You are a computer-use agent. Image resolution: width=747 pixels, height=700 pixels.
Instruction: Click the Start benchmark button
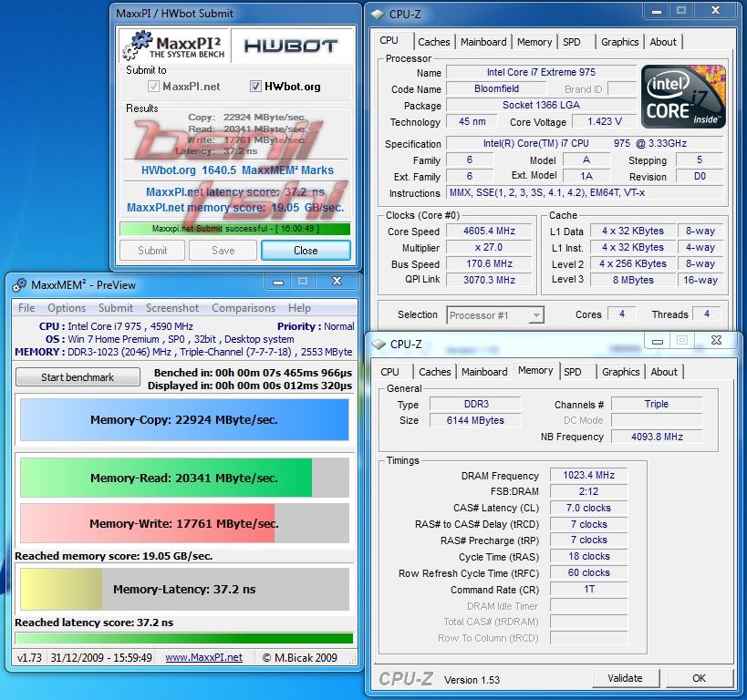pyautogui.click(x=78, y=377)
